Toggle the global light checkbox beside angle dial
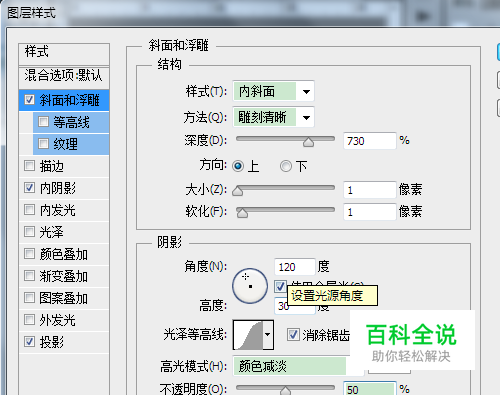 point(280,286)
